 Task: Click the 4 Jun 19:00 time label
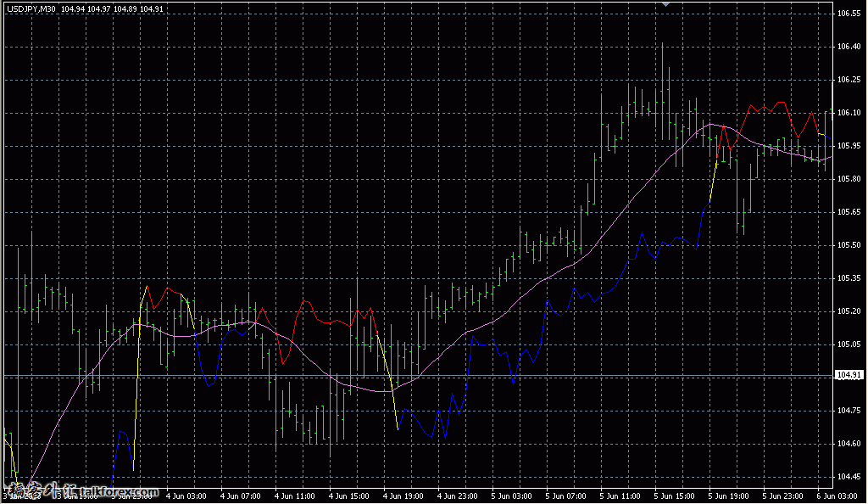pos(403,496)
